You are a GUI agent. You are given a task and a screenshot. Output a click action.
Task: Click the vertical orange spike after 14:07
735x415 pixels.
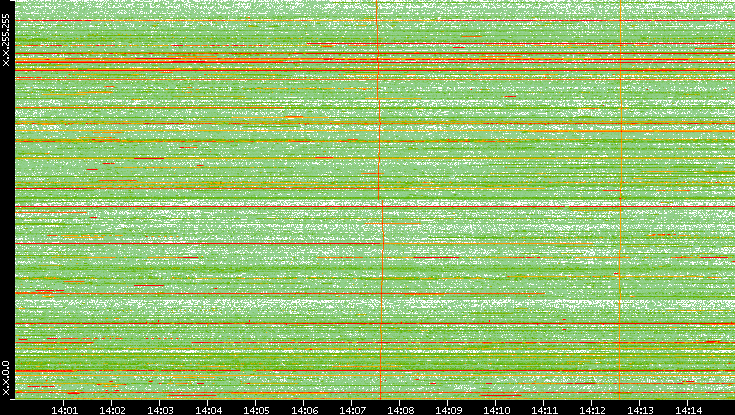click(380, 199)
